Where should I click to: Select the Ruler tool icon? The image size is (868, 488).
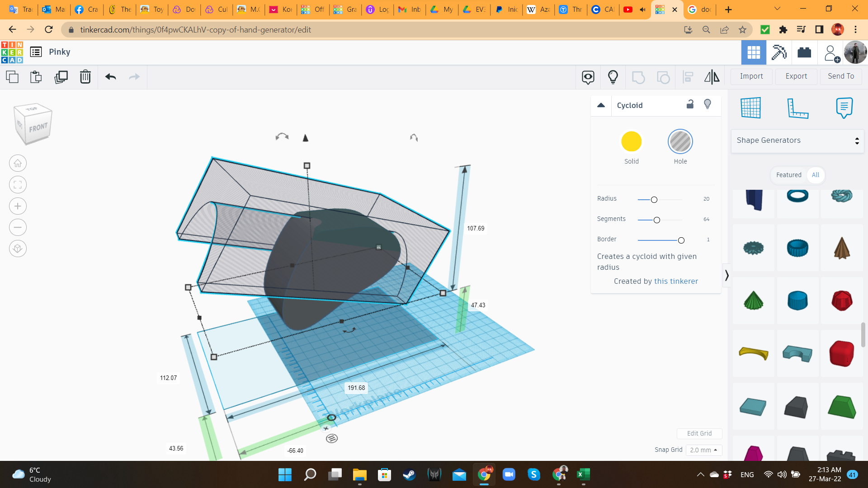pyautogui.click(x=797, y=108)
